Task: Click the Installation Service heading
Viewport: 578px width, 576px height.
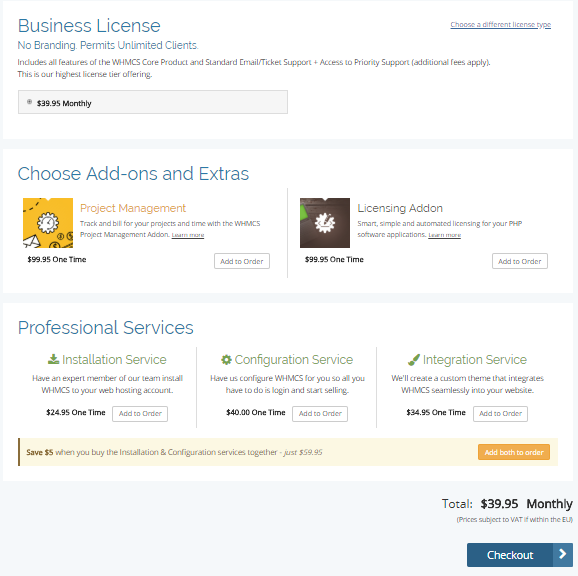Action: 114,359
